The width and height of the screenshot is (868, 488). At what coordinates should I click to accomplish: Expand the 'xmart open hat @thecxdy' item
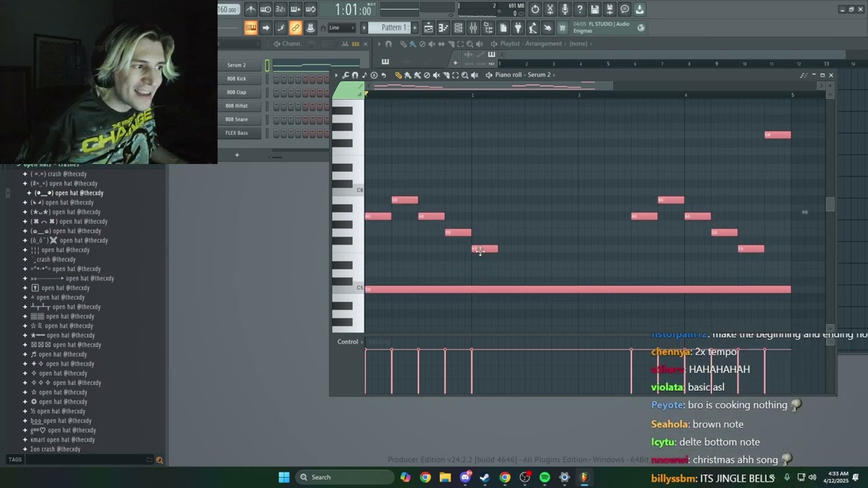coord(25,440)
